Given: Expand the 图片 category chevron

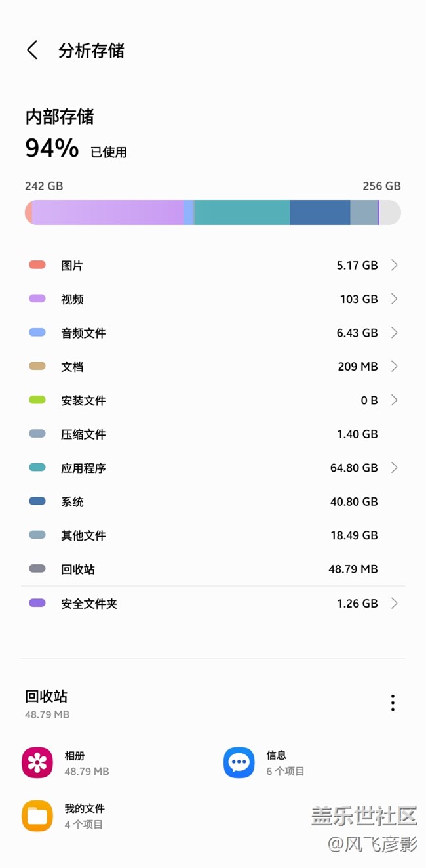Looking at the screenshot, I should (x=394, y=265).
